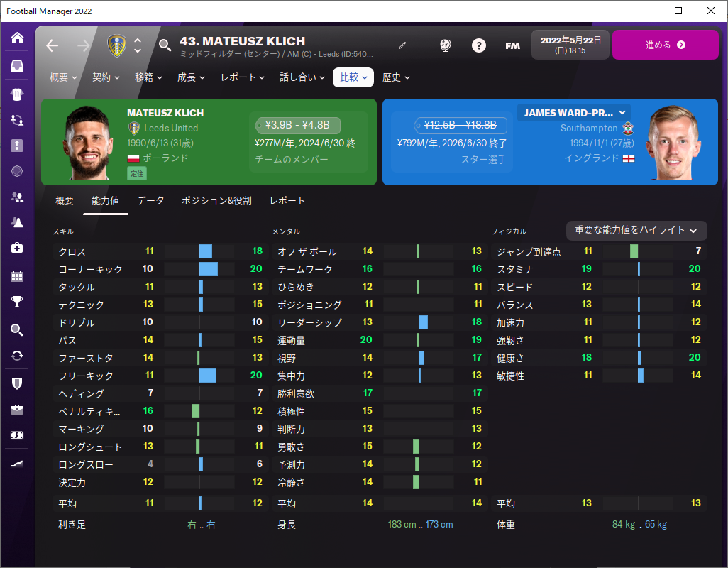Click the 進める continue button
Screen dimensions: 728x568
coord(666,45)
